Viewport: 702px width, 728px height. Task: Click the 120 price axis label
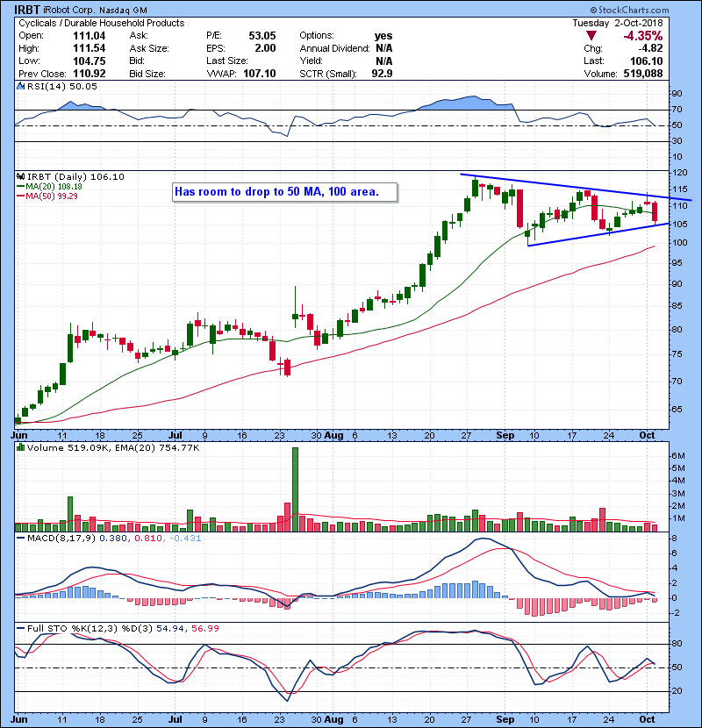point(680,173)
